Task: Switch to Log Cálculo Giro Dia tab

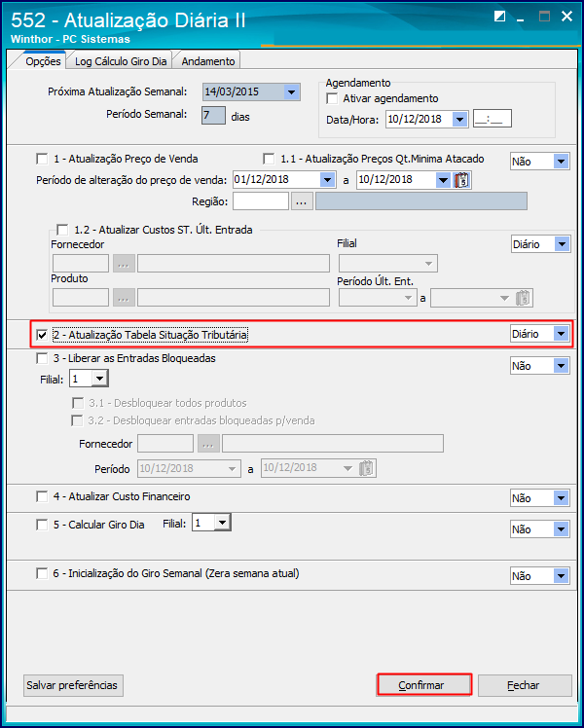Action: pos(121,61)
